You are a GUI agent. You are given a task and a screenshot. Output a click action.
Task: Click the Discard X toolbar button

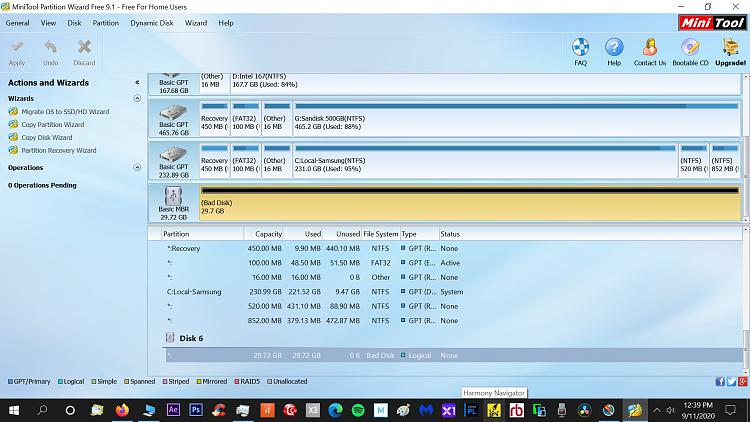pyautogui.click(x=84, y=53)
